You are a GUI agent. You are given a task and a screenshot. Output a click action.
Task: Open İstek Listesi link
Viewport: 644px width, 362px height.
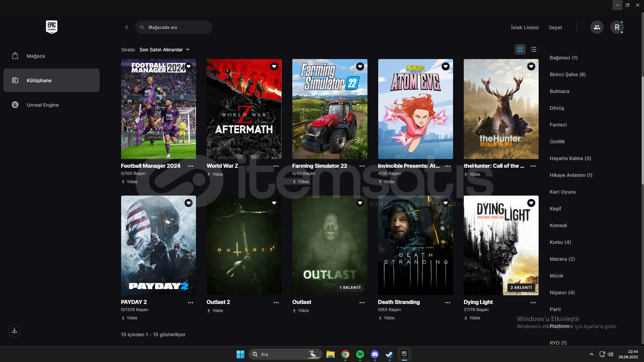525,28
